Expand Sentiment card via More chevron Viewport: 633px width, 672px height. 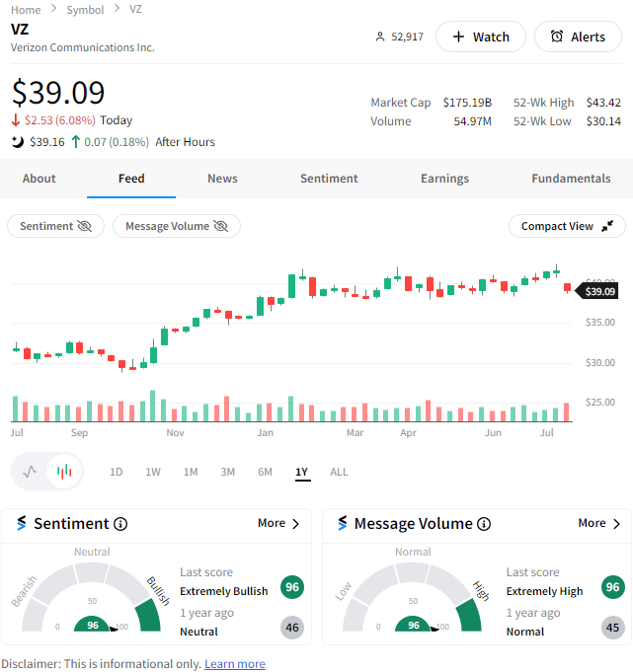pyautogui.click(x=295, y=524)
